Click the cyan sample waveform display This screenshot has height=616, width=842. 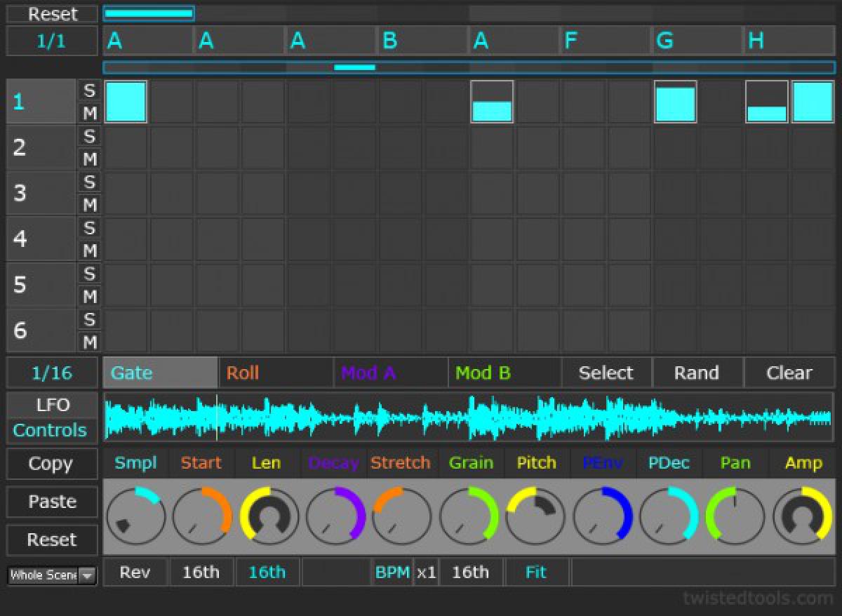tap(469, 417)
